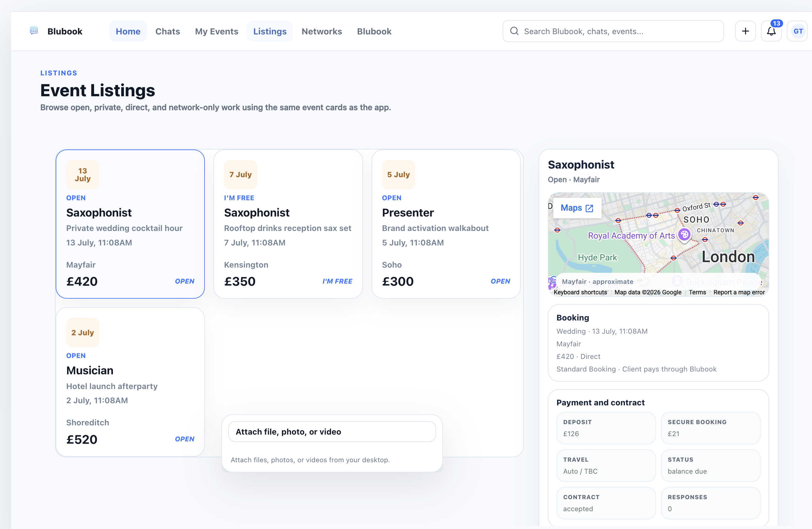This screenshot has width=812, height=529.
Task: Open the Musician Shoreditch listing card
Action: (130, 382)
